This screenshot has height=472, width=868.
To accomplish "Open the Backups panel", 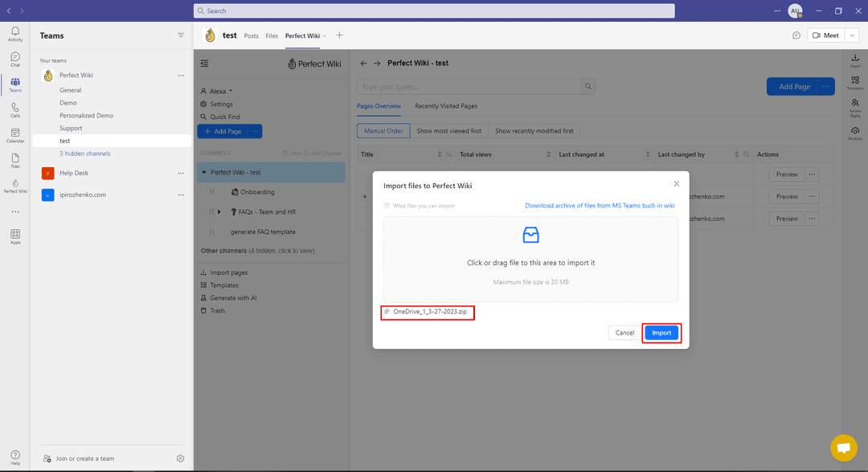I will (x=855, y=129).
